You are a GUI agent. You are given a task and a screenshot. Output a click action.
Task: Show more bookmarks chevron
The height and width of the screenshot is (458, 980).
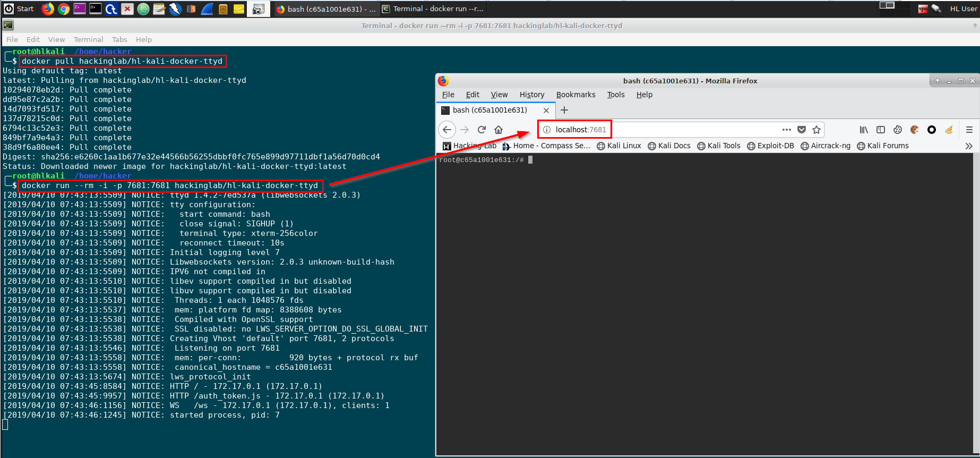969,146
